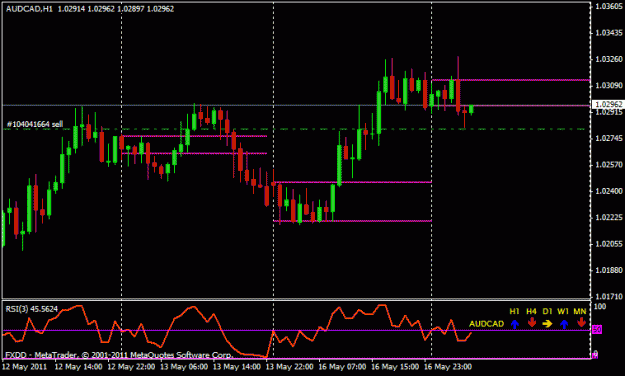This screenshot has width=625, height=376.
Task: Click the 1.02400 price scale value
Action: 609,191
